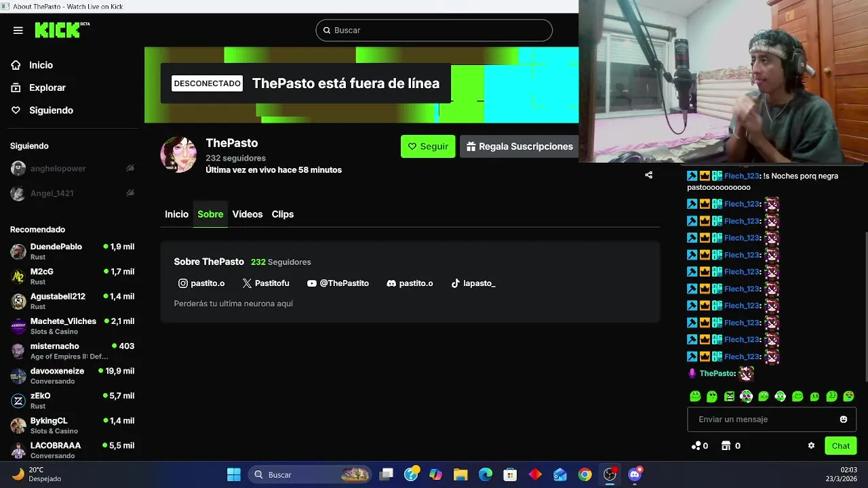Click ThePasto profile avatar
The width and height of the screenshot is (868, 488).
click(x=178, y=155)
